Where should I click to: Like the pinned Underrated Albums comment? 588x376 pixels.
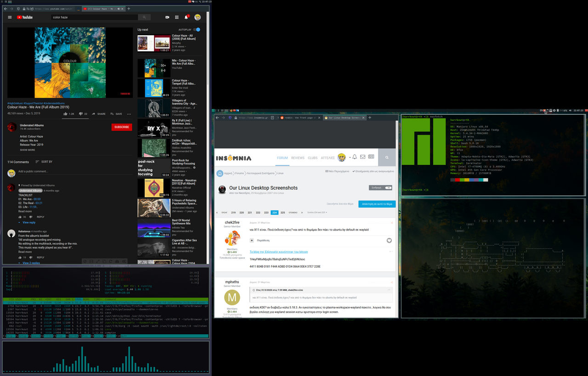(20, 217)
